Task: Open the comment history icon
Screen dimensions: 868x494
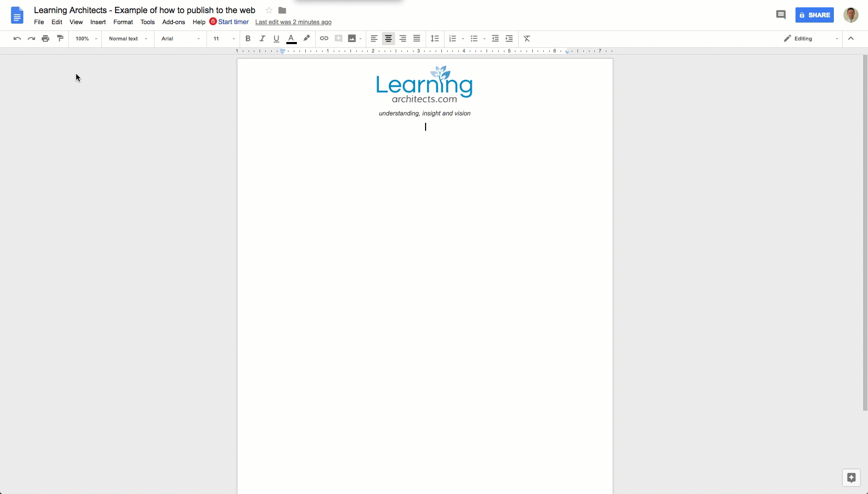Action: 781,15
